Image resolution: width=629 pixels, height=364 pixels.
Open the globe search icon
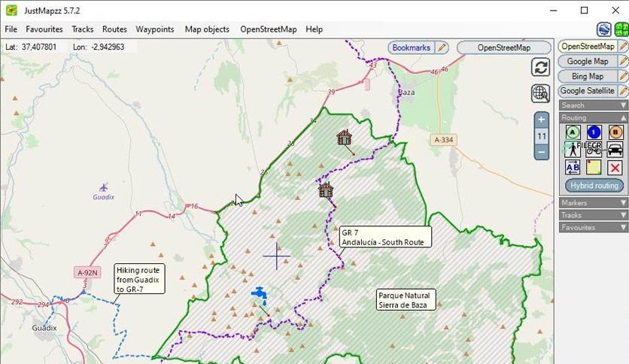point(540,93)
